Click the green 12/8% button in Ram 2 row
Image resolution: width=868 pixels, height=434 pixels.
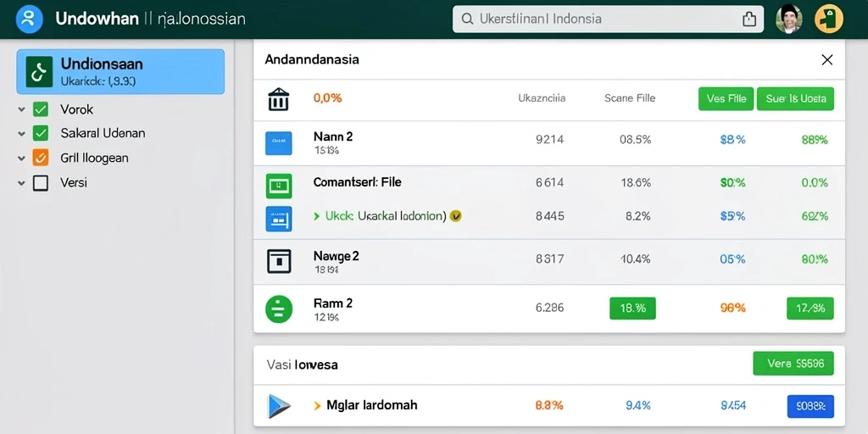[x=810, y=309]
